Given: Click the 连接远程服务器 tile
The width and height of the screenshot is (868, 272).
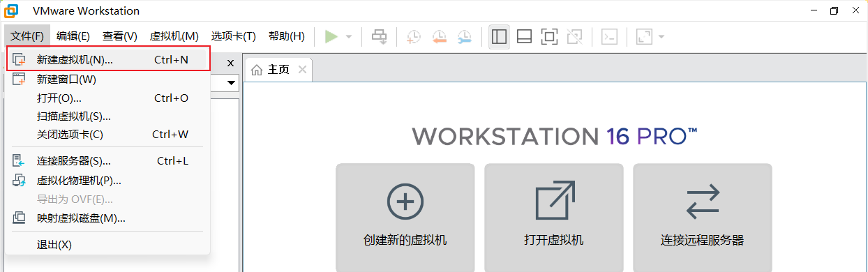Looking at the screenshot, I should (x=703, y=218).
